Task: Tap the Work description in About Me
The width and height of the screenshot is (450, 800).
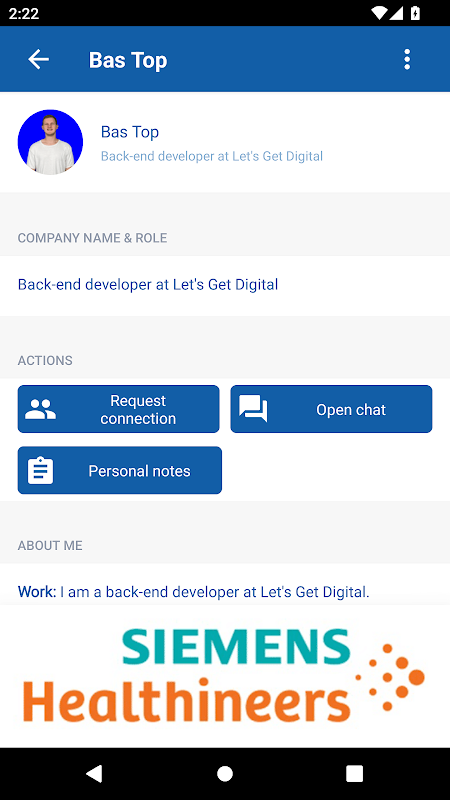Action: 194,592
